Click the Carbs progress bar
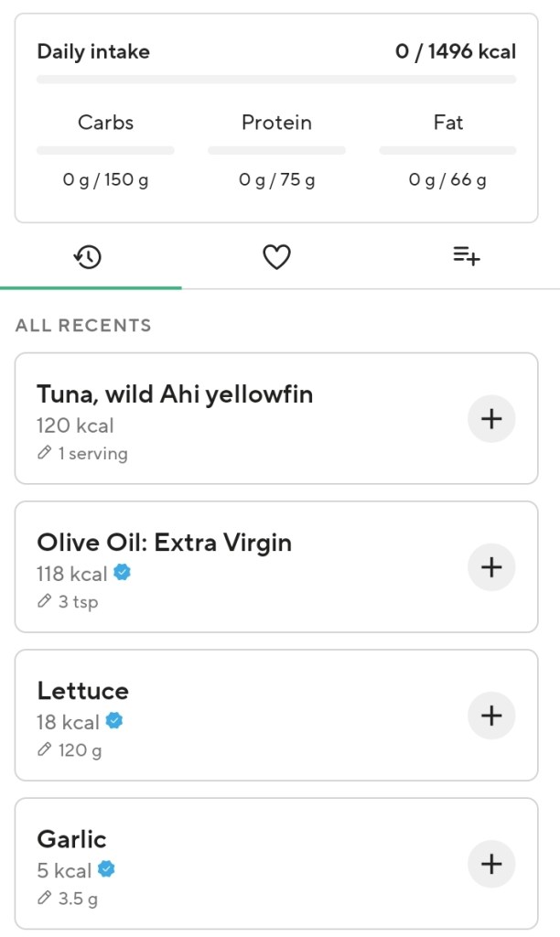The height and width of the screenshot is (937, 560). click(x=105, y=150)
